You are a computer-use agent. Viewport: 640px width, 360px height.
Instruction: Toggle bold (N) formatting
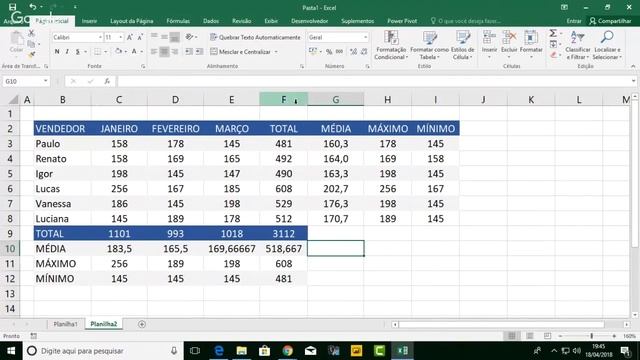(x=57, y=51)
